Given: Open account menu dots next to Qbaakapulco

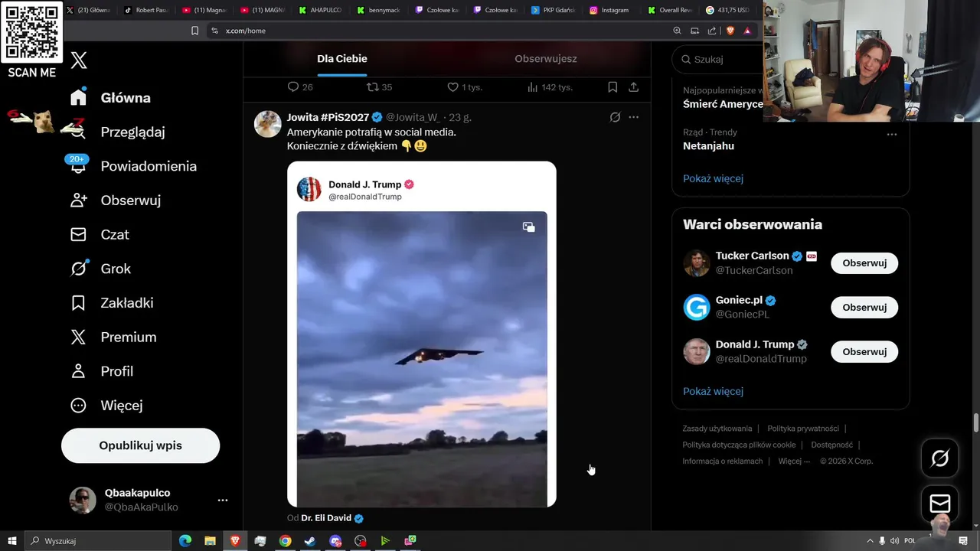Looking at the screenshot, I should coord(223,500).
